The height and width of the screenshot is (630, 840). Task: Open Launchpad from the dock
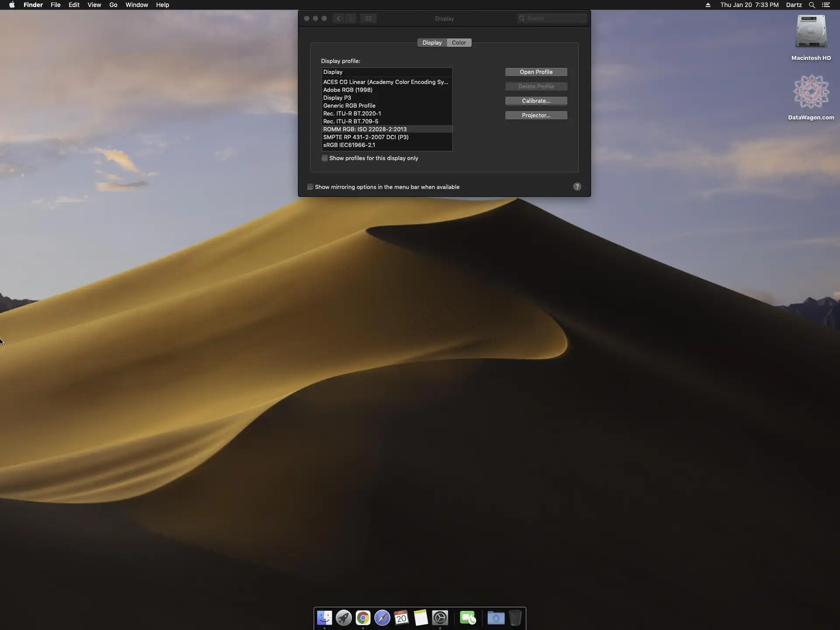coord(344,618)
